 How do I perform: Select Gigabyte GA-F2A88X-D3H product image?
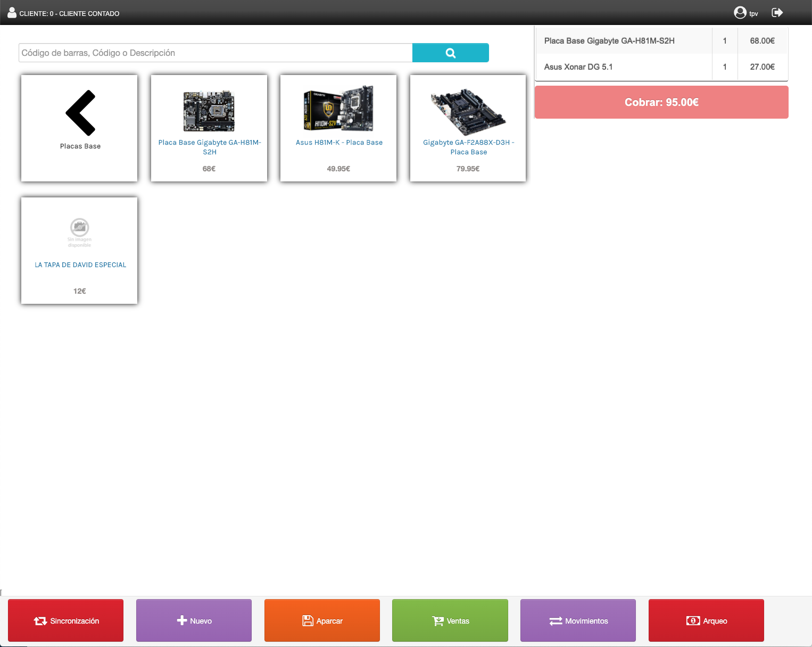point(468,111)
